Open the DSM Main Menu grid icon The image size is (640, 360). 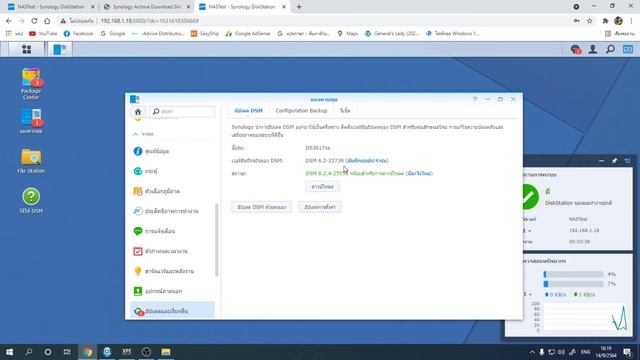click(27, 49)
